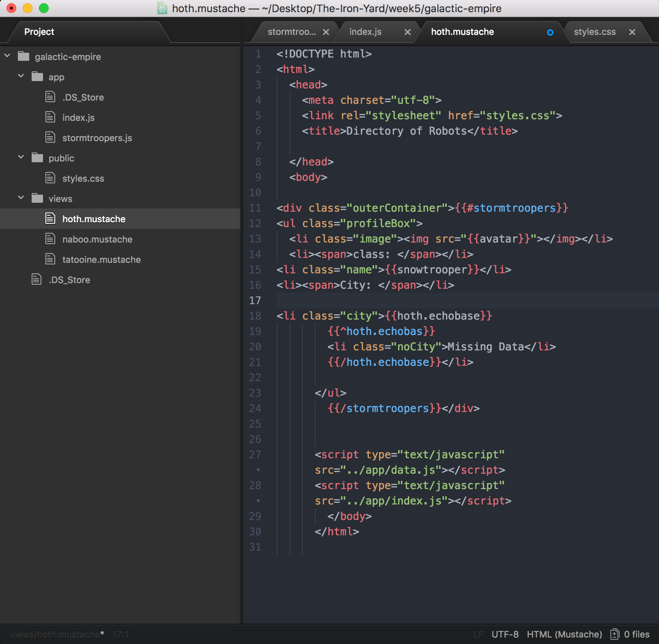Switch to the index.js tab

pos(365,32)
